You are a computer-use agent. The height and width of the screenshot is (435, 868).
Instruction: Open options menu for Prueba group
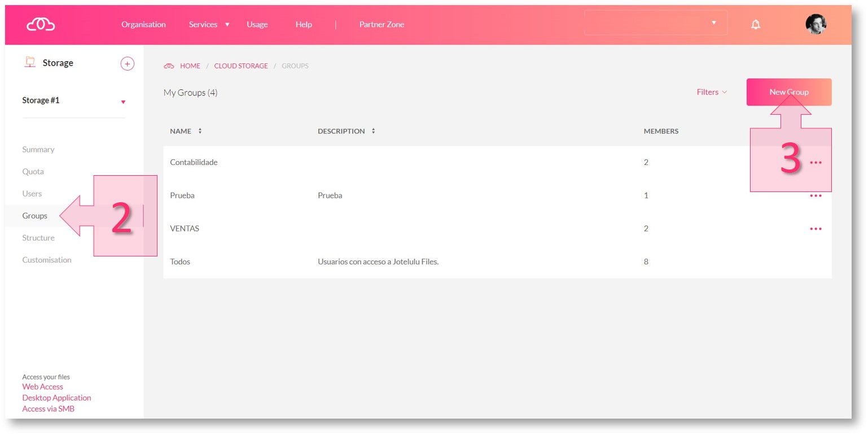(x=816, y=196)
